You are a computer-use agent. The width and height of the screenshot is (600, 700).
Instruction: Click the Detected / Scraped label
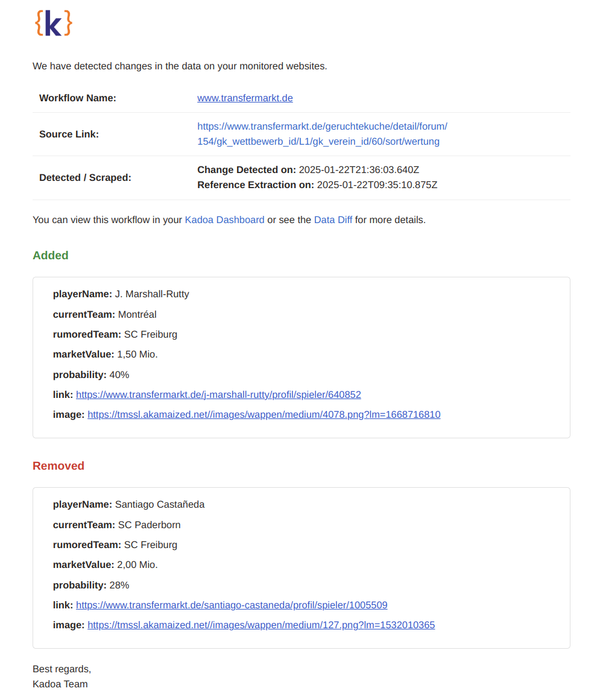pos(85,177)
